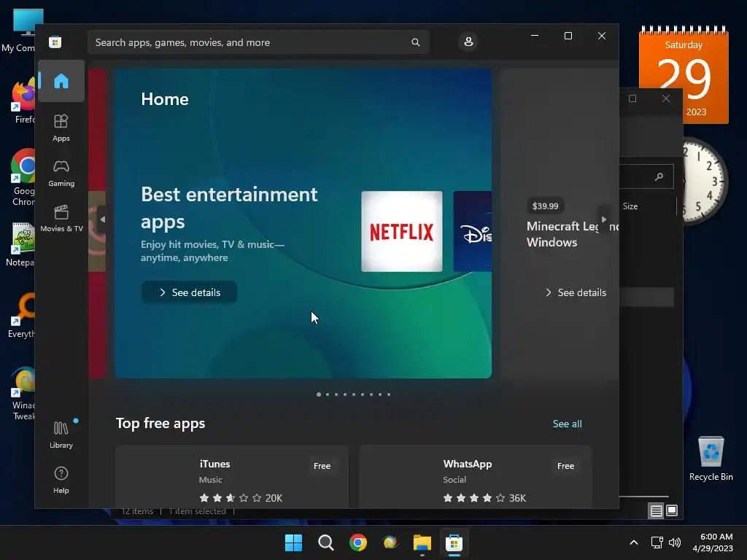Viewport: 747px width, 560px height.
Task: Go to next carousel slide arrow
Action: (603, 219)
